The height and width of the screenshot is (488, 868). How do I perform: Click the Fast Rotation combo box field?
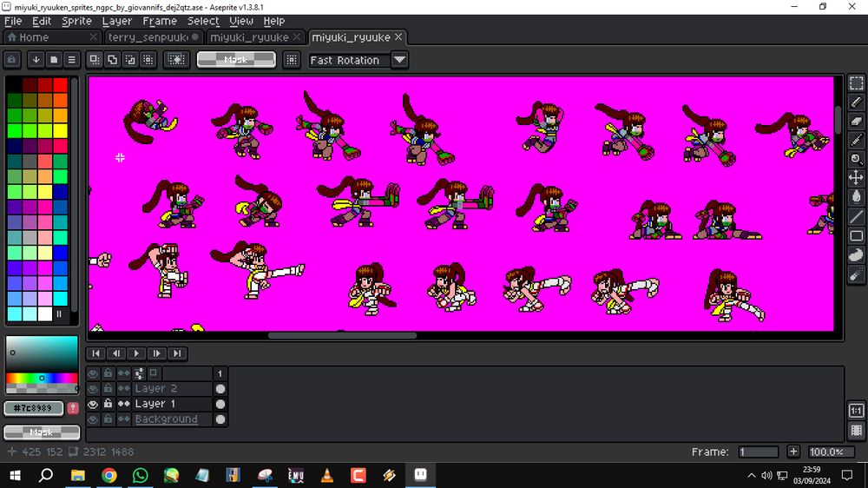(x=349, y=60)
